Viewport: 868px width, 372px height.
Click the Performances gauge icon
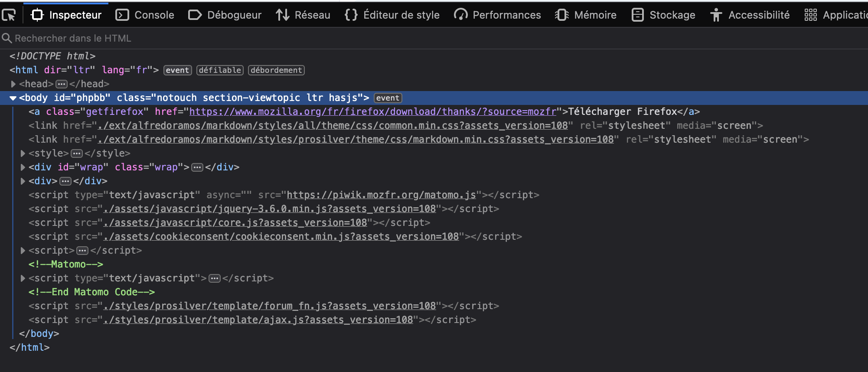click(460, 15)
